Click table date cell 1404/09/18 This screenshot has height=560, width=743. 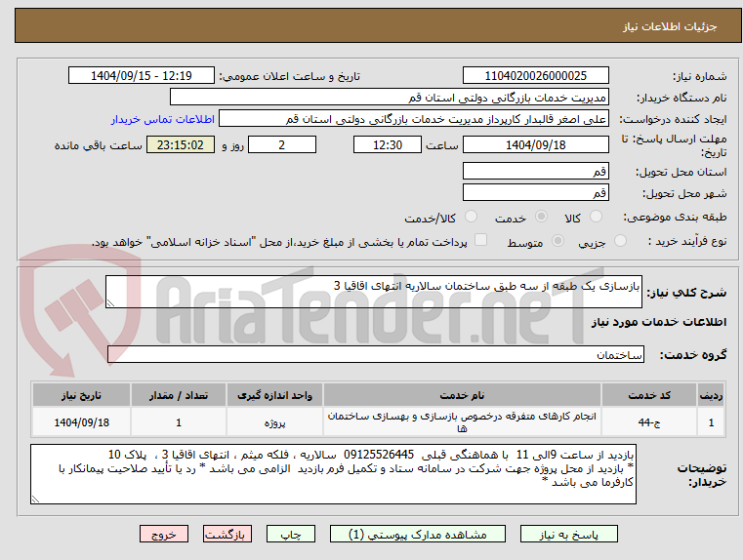(x=81, y=422)
